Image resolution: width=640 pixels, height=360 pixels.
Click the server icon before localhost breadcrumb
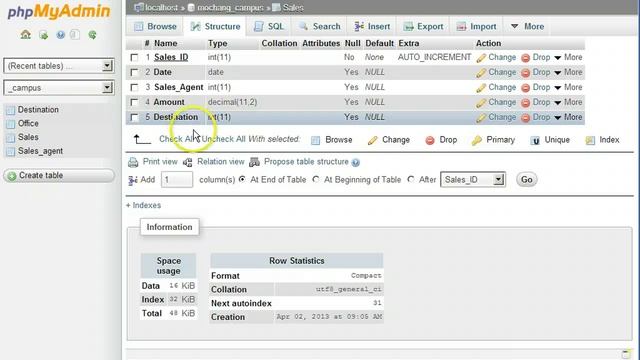pos(139,7)
